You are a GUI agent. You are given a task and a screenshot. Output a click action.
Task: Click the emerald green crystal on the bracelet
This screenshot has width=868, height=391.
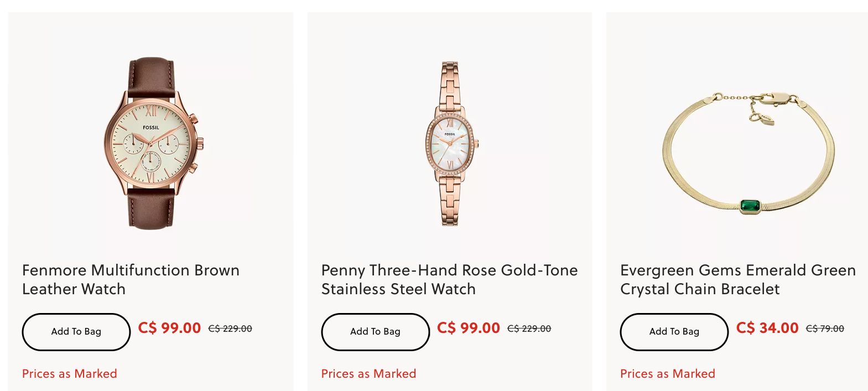(750, 206)
